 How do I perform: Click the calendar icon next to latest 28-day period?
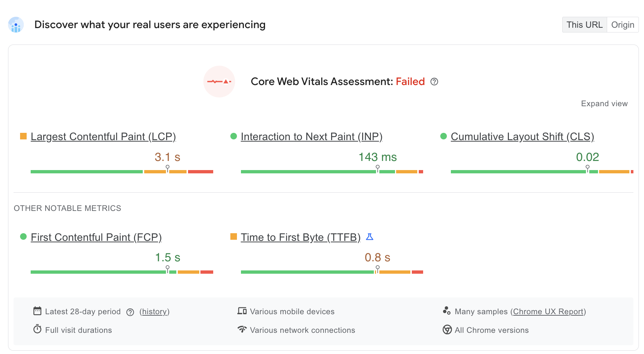tap(37, 311)
